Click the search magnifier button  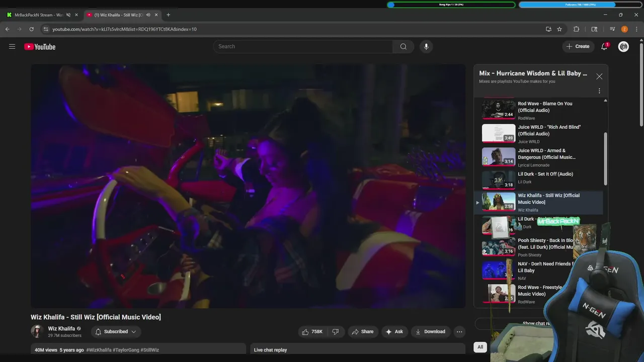(403, 47)
